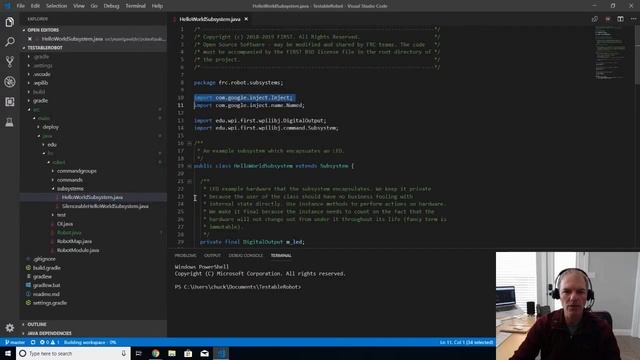Open errors and warnings count in status bar
Screen dimensions: 640x360
(49, 342)
